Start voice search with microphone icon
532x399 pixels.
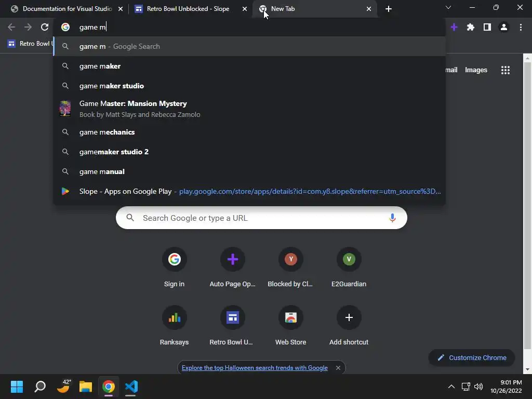point(392,218)
